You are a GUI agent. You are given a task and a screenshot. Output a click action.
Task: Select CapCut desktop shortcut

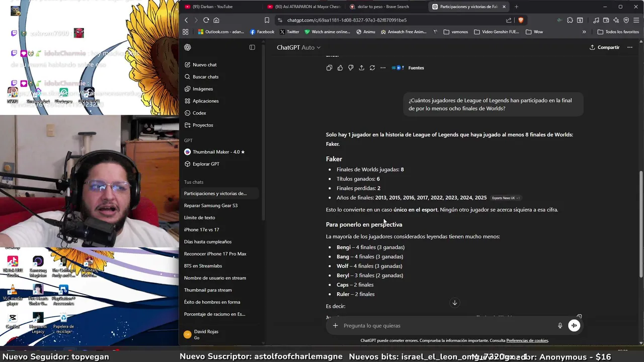[13, 321]
